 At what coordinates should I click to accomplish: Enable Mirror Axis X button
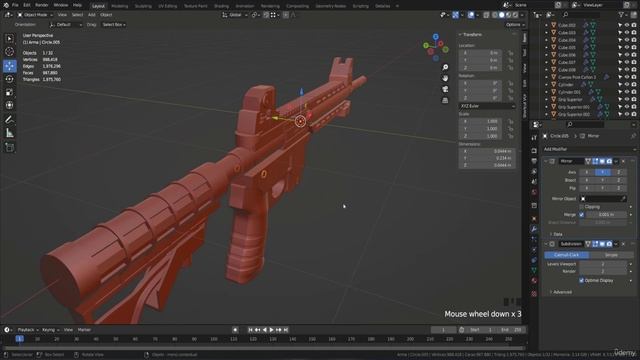pyautogui.click(x=587, y=172)
